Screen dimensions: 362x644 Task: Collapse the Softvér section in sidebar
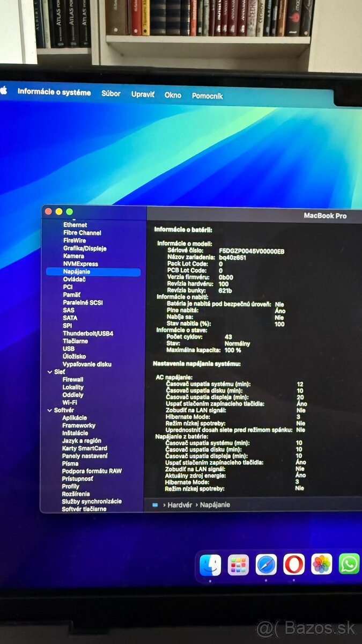click(49, 410)
